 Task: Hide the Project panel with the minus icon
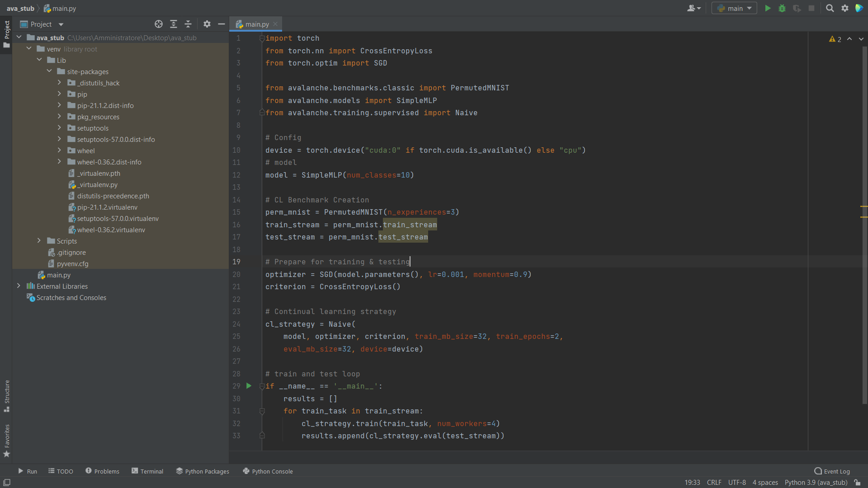click(221, 24)
